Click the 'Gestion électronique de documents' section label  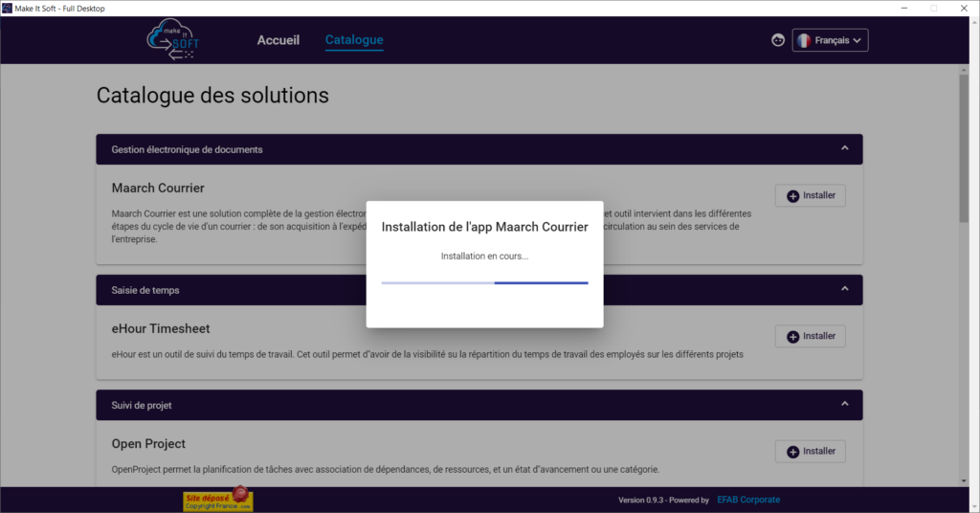187,149
